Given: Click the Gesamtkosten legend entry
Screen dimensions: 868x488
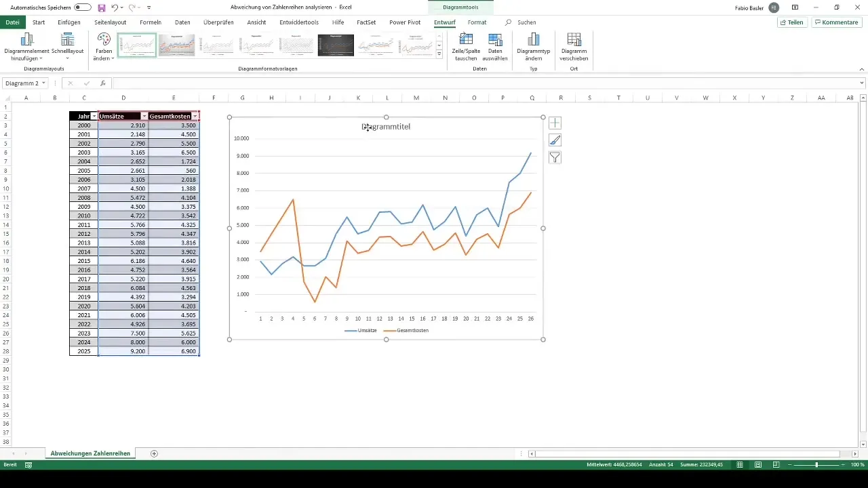Looking at the screenshot, I should (x=406, y=331).
